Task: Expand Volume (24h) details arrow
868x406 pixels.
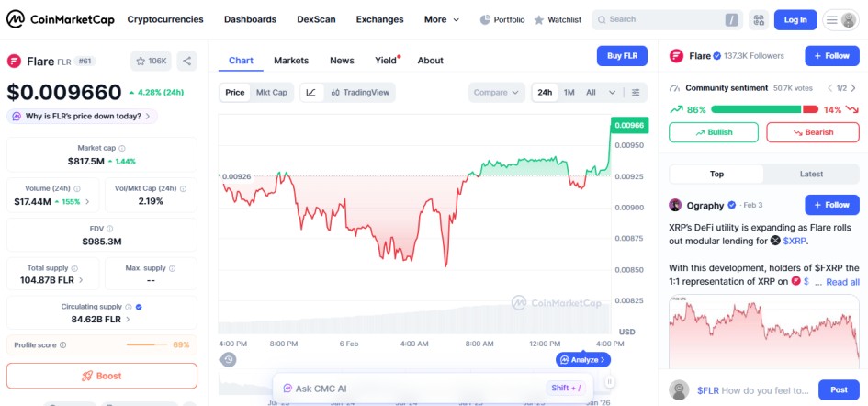Action: pyautogui.click(x=87, y=201)
